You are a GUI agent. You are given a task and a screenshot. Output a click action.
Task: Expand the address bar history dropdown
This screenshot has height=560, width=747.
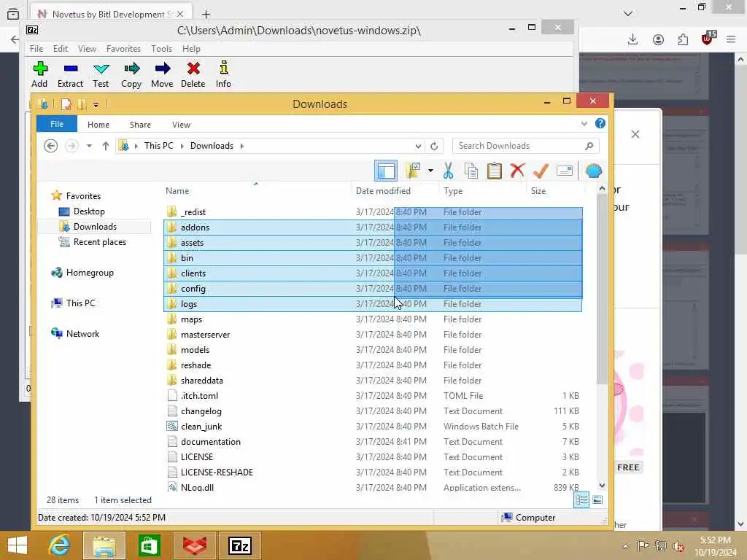pyautogui.click(x=418, y=146)
